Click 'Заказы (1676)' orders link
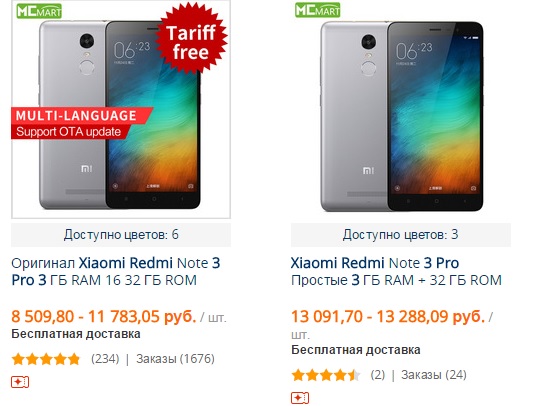537x406 pixels. click(175, 359)
